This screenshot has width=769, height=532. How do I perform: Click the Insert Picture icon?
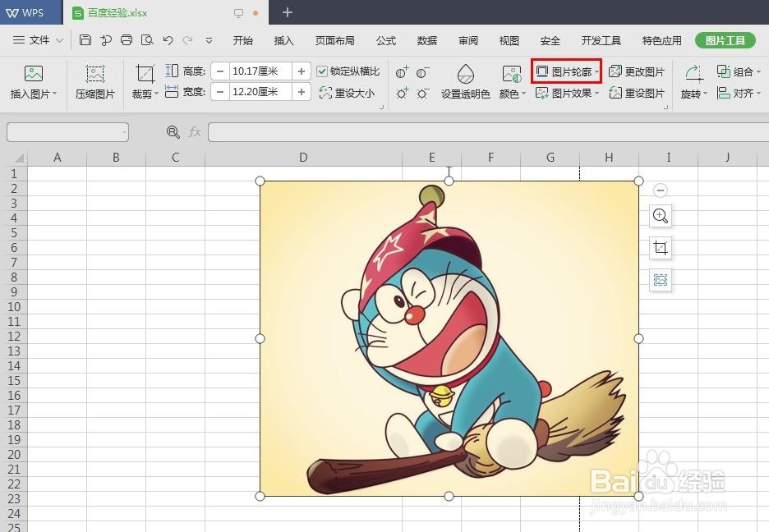point(34,74)
